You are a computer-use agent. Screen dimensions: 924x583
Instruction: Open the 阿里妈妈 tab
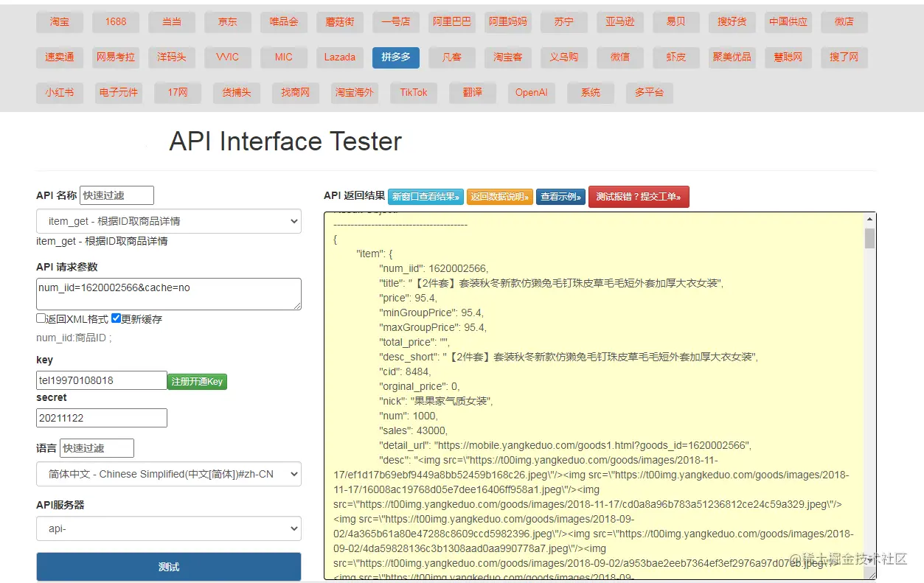tap(508, 22)
